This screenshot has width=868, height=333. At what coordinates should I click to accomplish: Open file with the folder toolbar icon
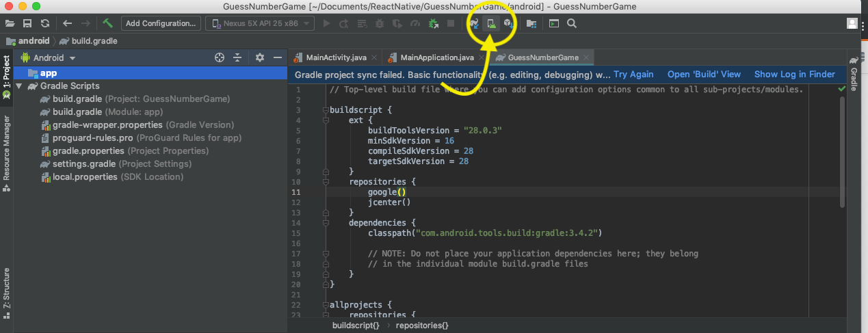coord(10,23)
